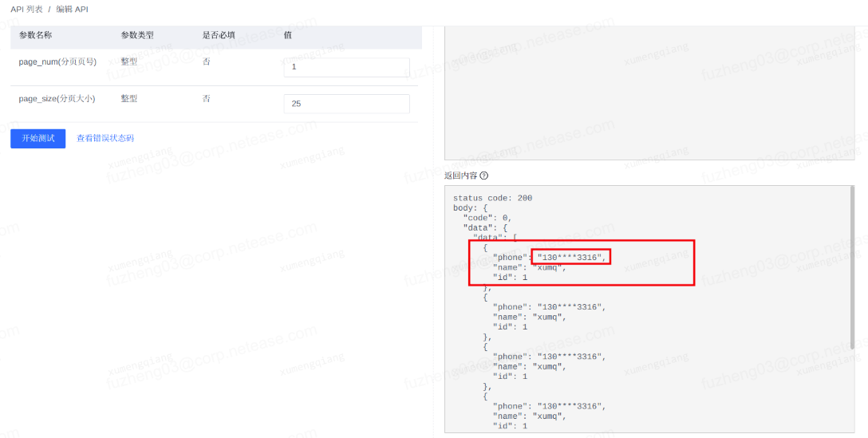The width and height of the screenshot is (868, 438).
Task: Click the page_num(分页页号) parameter name
Action: tap(57, 62)
